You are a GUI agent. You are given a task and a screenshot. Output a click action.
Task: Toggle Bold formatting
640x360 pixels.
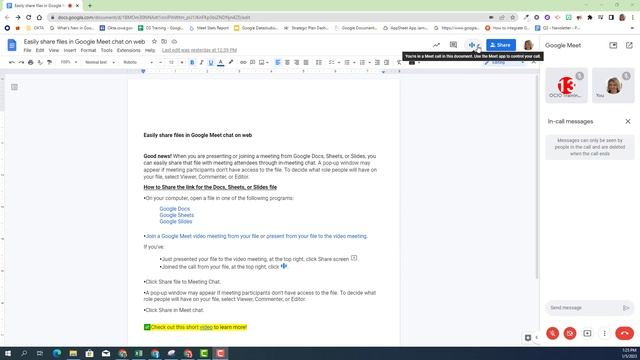click(192, 62)
